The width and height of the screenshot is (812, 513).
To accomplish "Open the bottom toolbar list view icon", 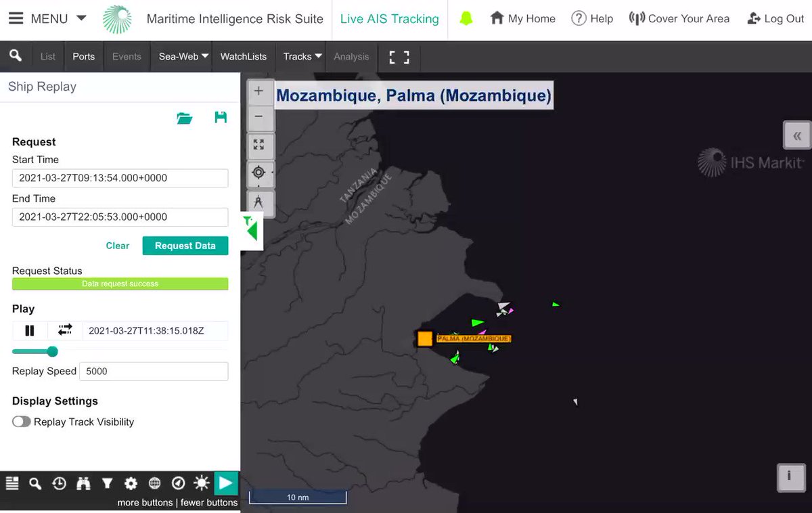I will click(12, 483).
